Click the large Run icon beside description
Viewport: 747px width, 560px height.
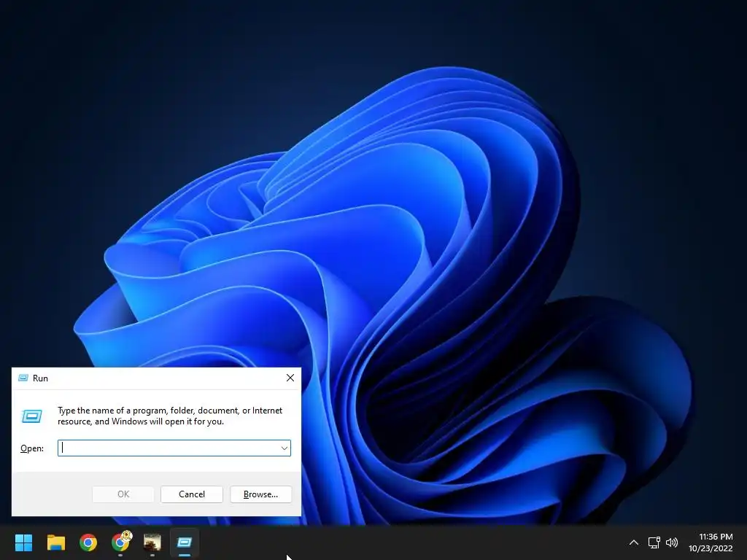coord(32,416)
